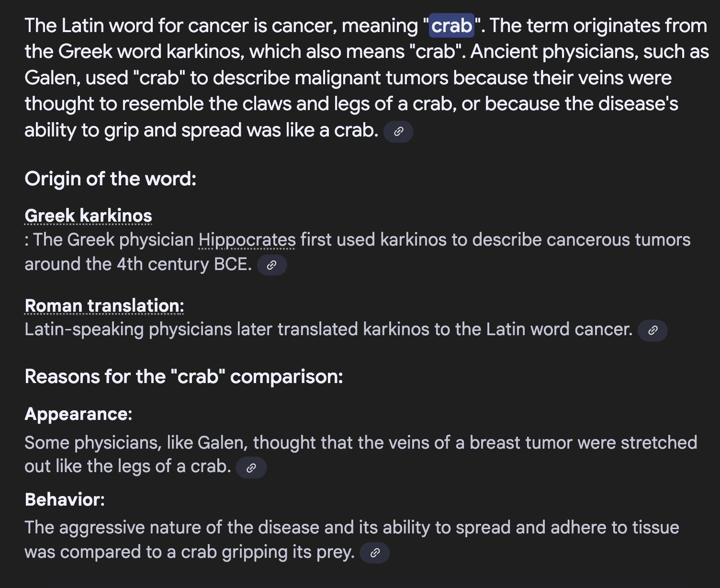
Task: Click "Galen" in the opening paragraph
Action: 52,78
